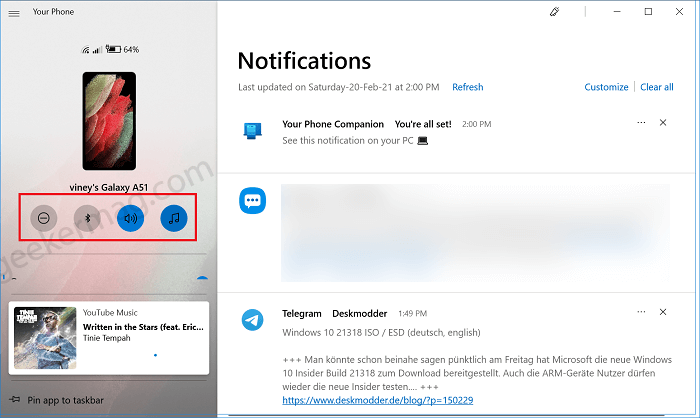Screen dimensions: 700x418
Task: Toggle the audio player music button
Action: coord(174,218)
